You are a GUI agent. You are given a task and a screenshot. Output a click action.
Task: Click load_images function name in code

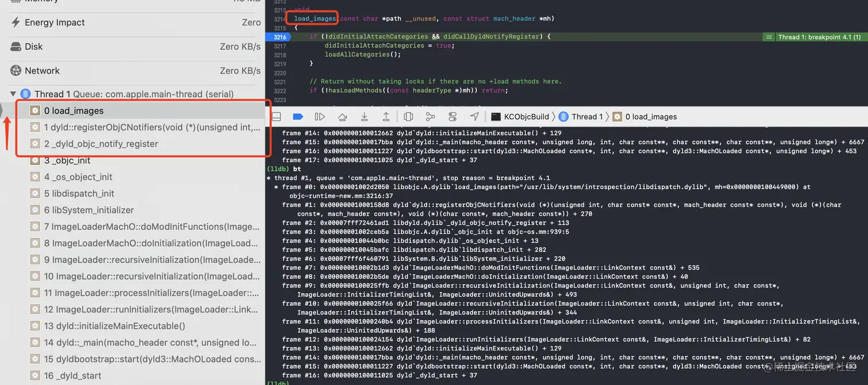(x=315, y=19)
